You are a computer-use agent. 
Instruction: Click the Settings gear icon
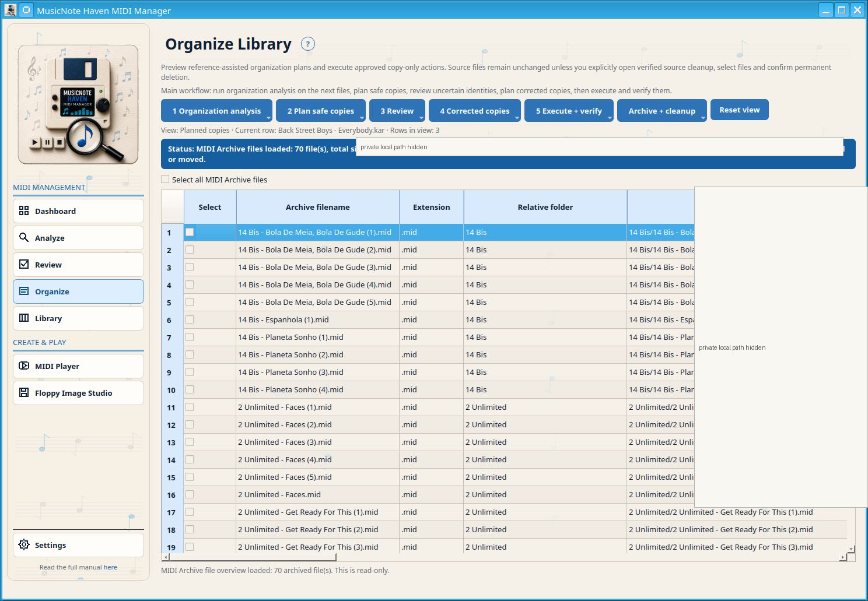(x=24, y=544)
